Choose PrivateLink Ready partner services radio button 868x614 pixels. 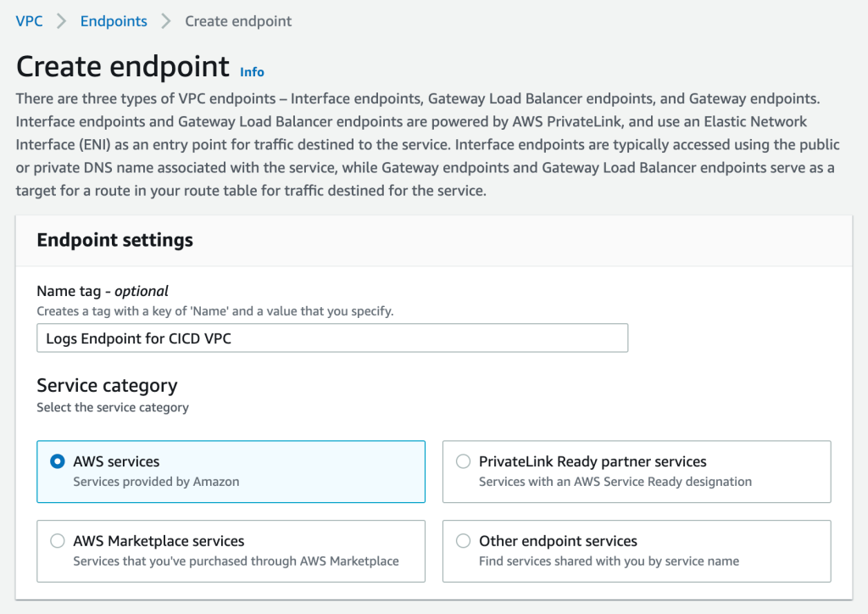(x=463, y=462)
